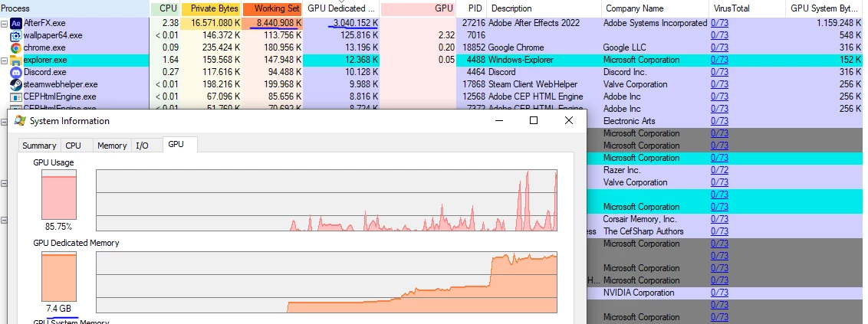The height and width of the screenshot is (324, 868).
Task: Click the GPU Usage gauge showing 85.75%
Action: [59, 194]
